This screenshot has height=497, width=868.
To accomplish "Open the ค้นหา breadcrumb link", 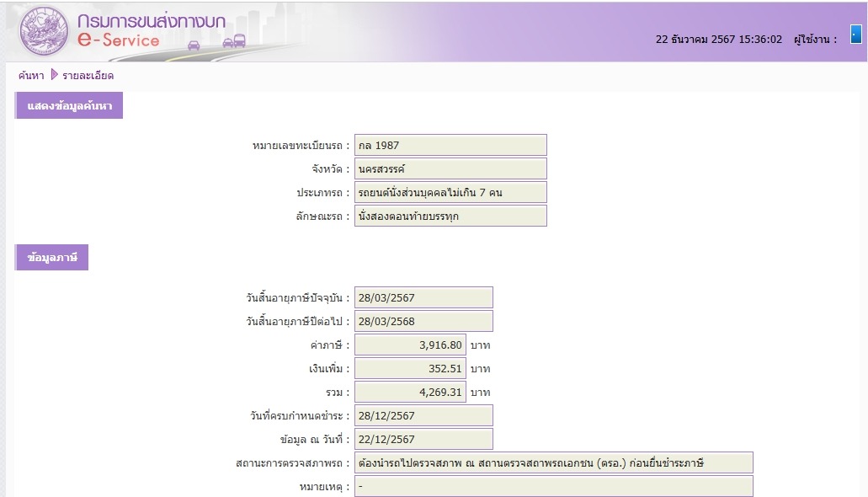I will pos(31,75).
